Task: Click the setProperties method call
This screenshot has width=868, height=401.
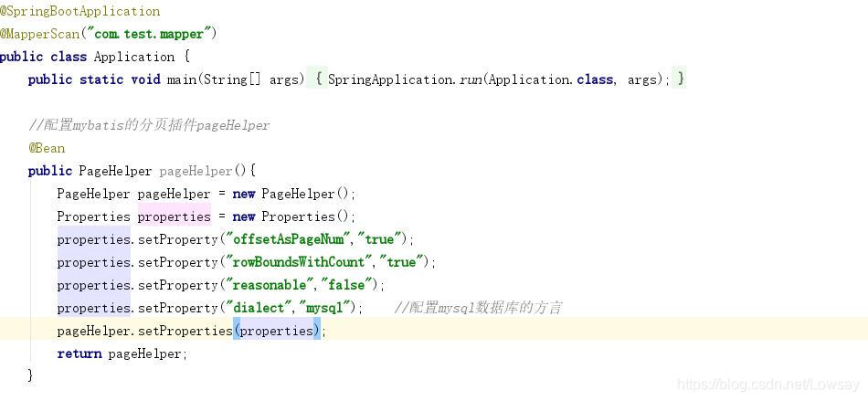Action: click(x=185, y=331)
